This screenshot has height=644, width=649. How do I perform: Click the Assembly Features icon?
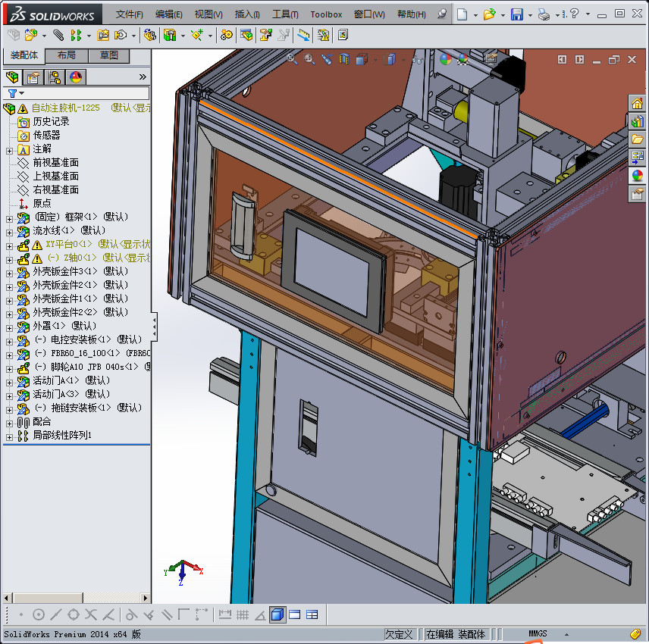[170, 35]
